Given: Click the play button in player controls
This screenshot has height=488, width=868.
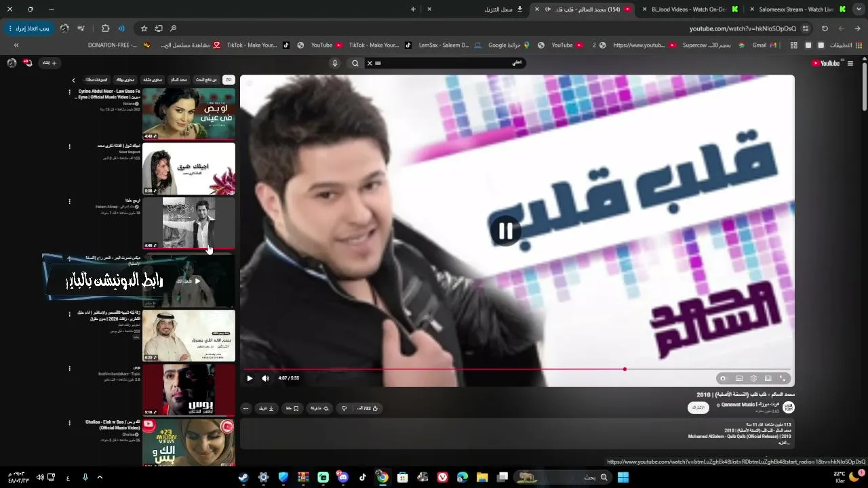Looking at the screenshot, I should [x=250, y=378].
